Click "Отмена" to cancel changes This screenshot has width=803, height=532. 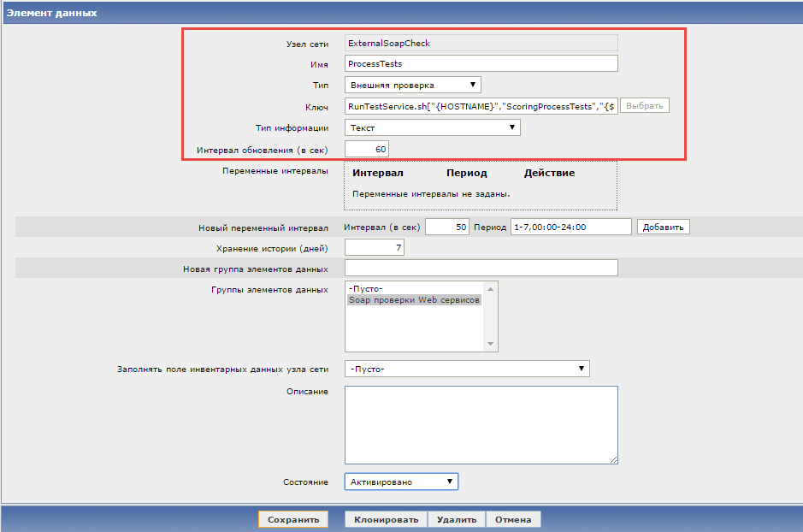coord(513,518)
